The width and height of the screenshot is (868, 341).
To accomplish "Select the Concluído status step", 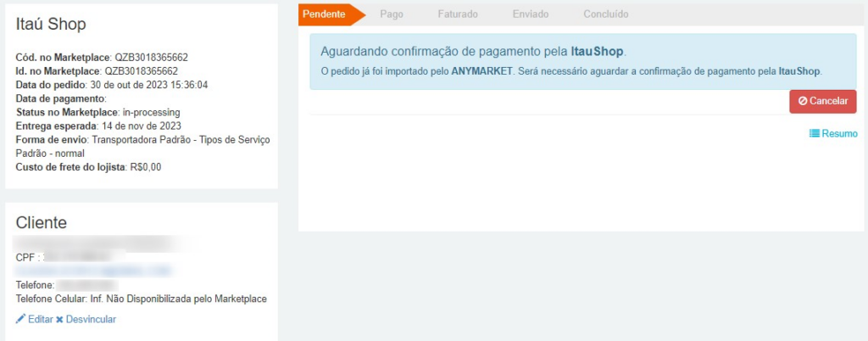I will point(605,14).
